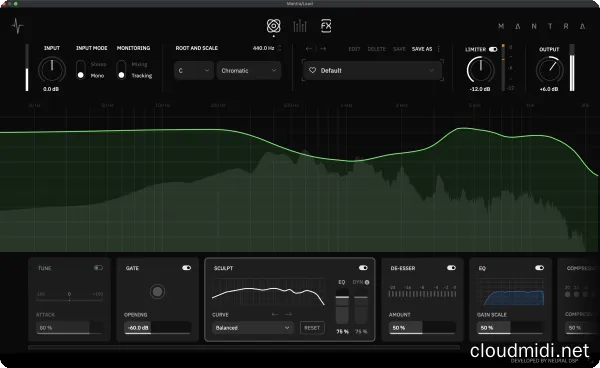The width and height of the screenshot is (600, 368).
Task: Click the Sculpt module title
Action: click(223, 268)
